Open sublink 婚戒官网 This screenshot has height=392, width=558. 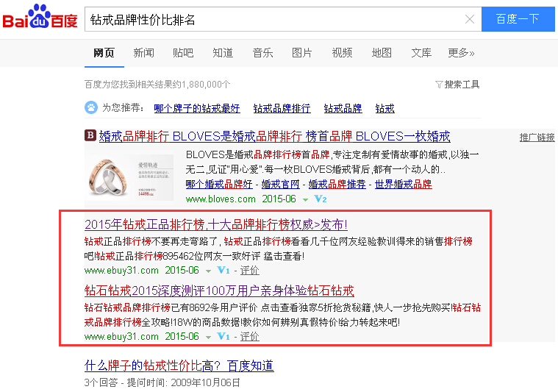pyautogui.click(x=281, y=184)
